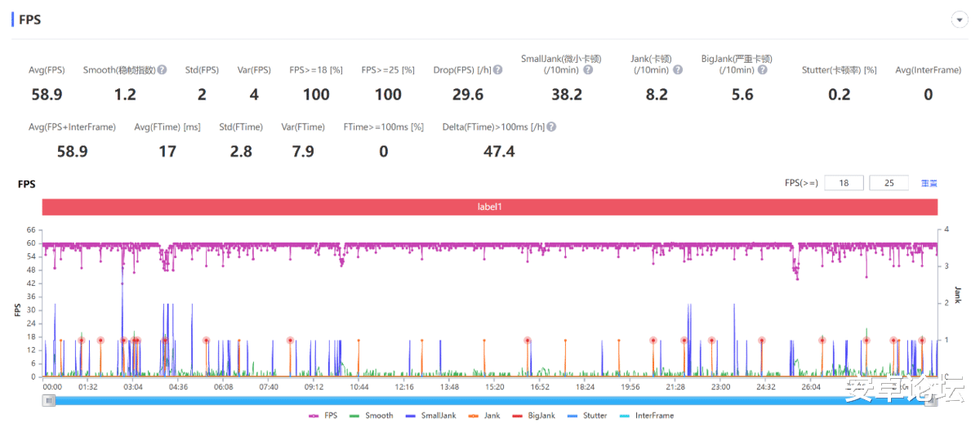The width and height of the screenshot is (980, 423).
Task: Open the help icon beside Drop(FPS) [/h]
Action: click(x=498, y=70)
